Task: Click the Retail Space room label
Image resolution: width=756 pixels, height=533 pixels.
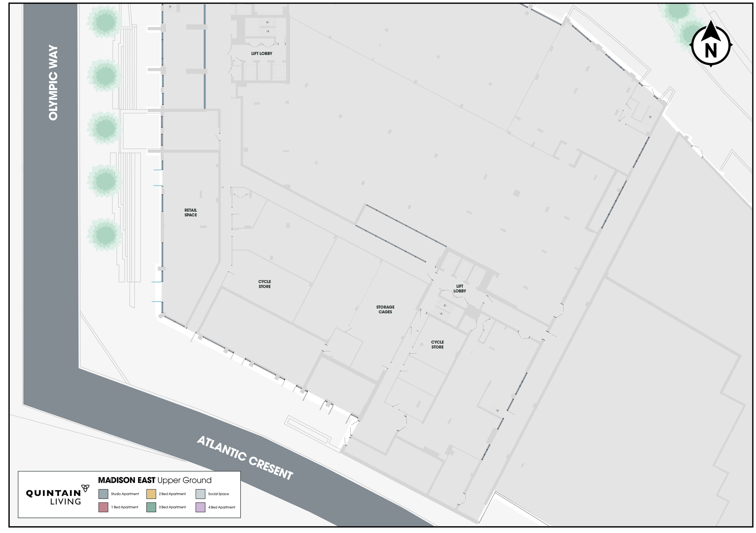Action: click(x=191, y=212)
